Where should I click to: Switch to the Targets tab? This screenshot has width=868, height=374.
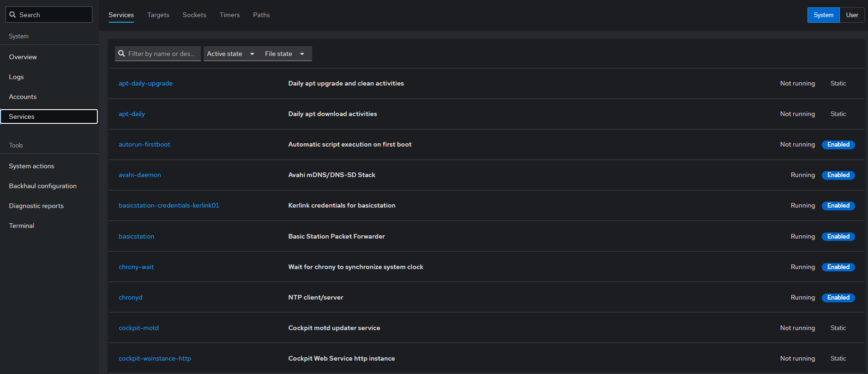[158, 15]
